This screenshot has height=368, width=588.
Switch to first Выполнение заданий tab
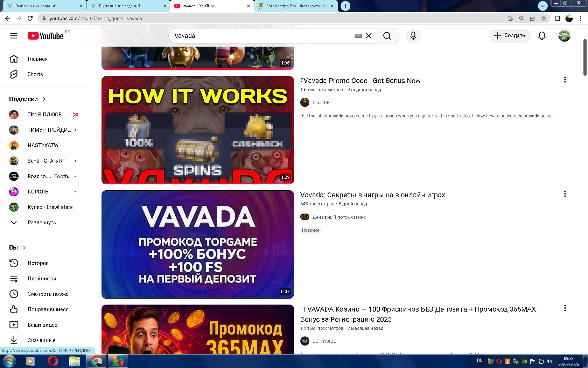coord(44,6)
